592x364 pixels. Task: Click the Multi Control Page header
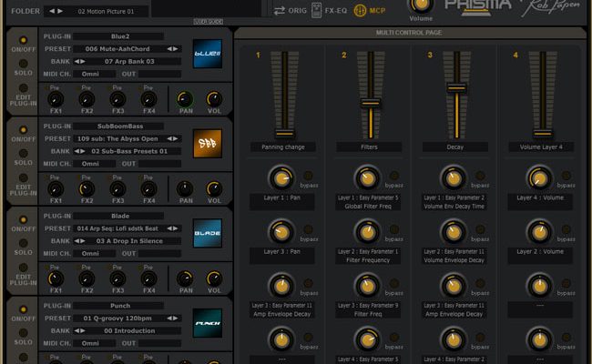point(410,33)
